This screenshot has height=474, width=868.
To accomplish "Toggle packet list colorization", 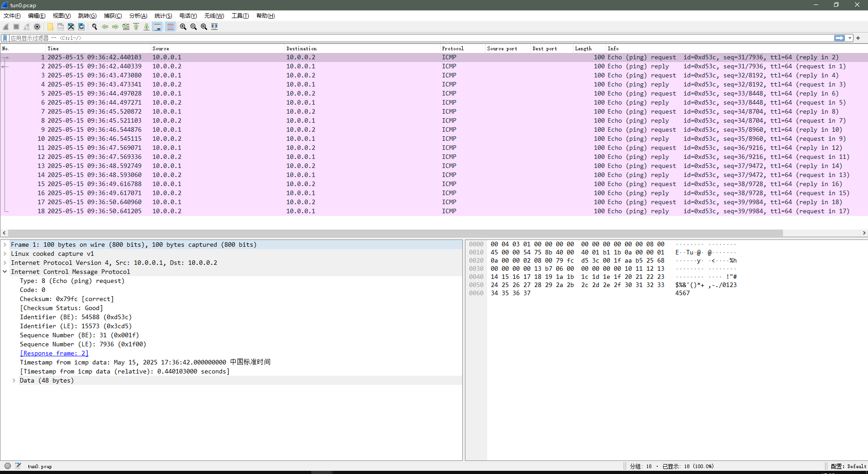I will (170, 27).
